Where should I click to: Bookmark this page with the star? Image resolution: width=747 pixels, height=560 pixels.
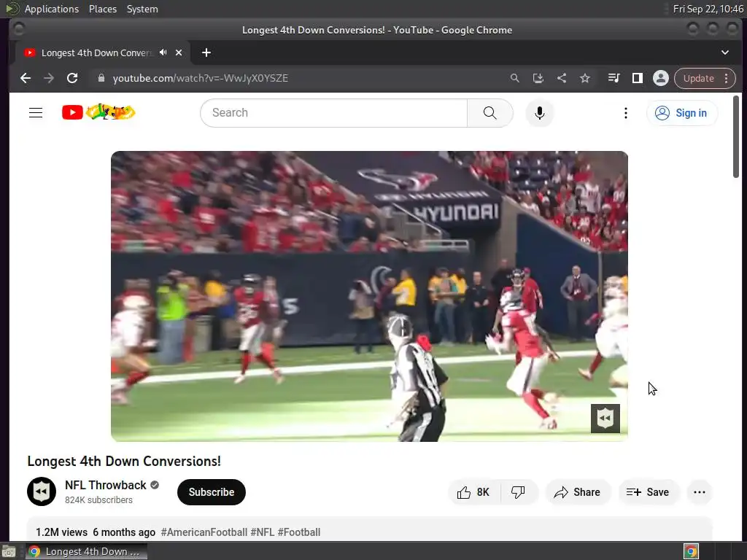coord(585,78)
